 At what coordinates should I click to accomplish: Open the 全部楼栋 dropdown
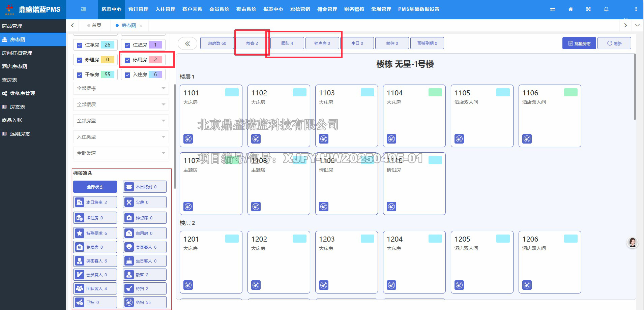[121, 88]
